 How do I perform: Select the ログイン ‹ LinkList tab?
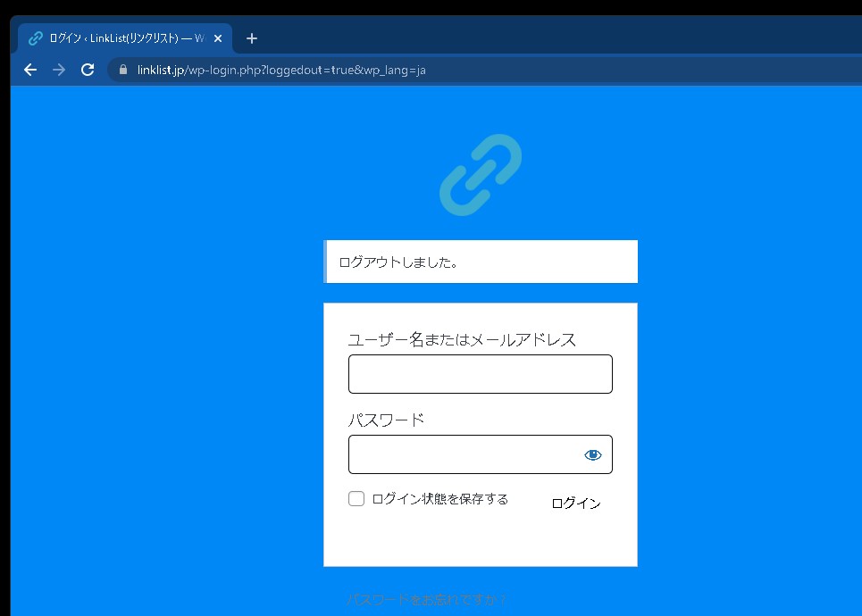click(125, 38)
